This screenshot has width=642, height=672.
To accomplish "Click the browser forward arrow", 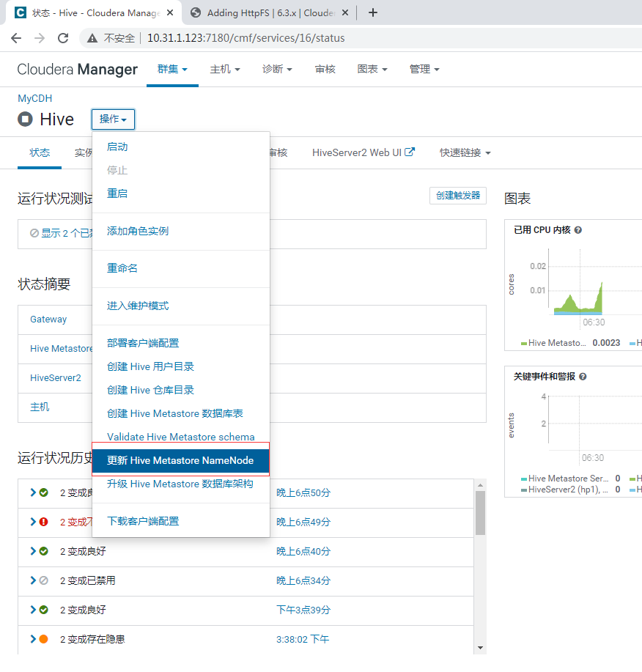I will [x=40, y=38].
